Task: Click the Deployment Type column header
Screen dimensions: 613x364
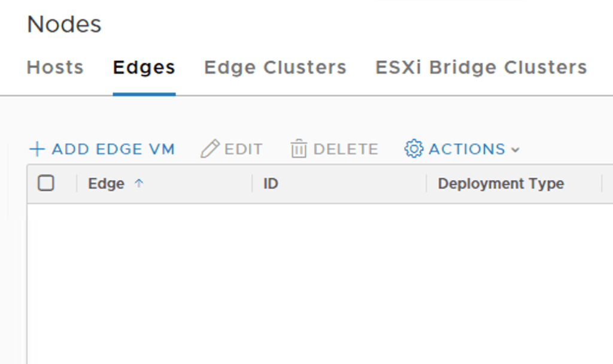Action: (500, 184)
